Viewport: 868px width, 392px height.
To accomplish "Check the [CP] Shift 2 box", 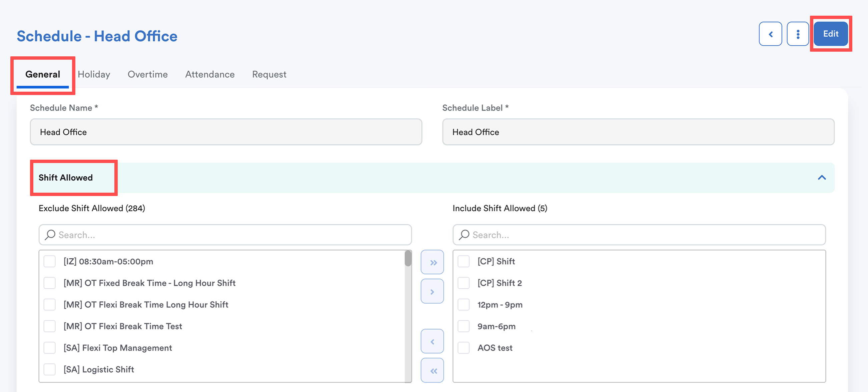I will point(463,283).
